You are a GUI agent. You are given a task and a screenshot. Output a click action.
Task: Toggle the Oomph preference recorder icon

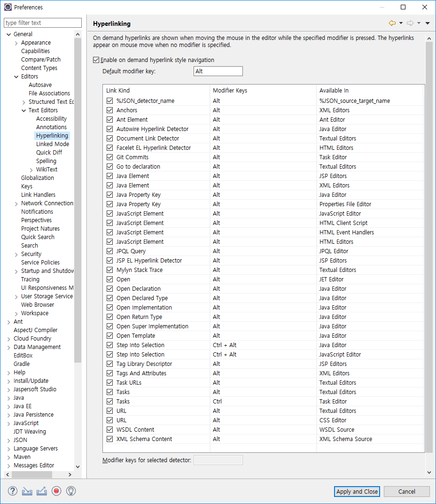click(56, 491)
